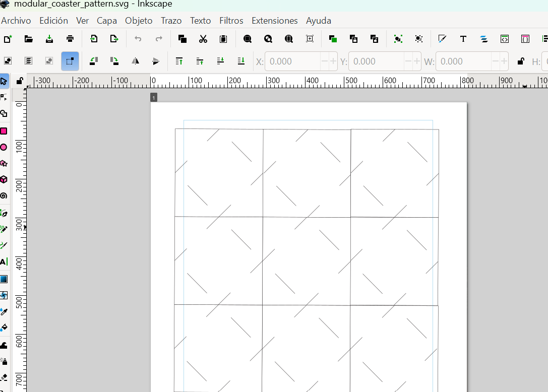The image size is (548, 392).
Task: Decrease the Y position value
Action: [x=408, y=61]
